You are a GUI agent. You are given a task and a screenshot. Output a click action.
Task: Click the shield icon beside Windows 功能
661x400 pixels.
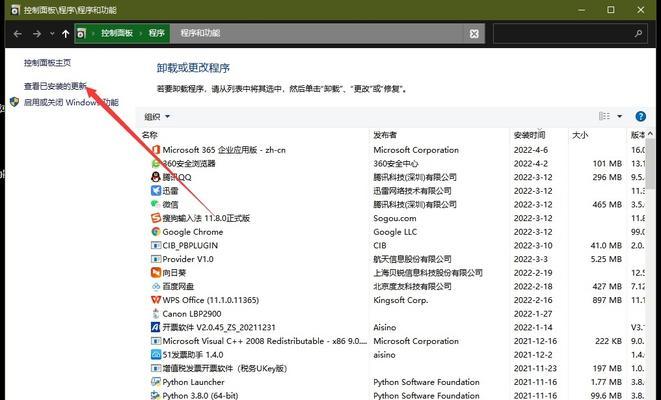click(15, 102)
